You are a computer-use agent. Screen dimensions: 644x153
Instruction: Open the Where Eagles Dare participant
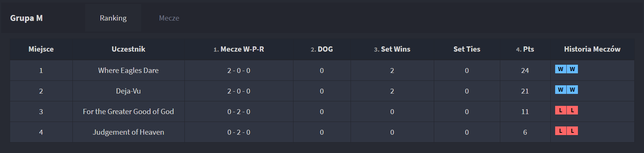[x=128, y=70]
